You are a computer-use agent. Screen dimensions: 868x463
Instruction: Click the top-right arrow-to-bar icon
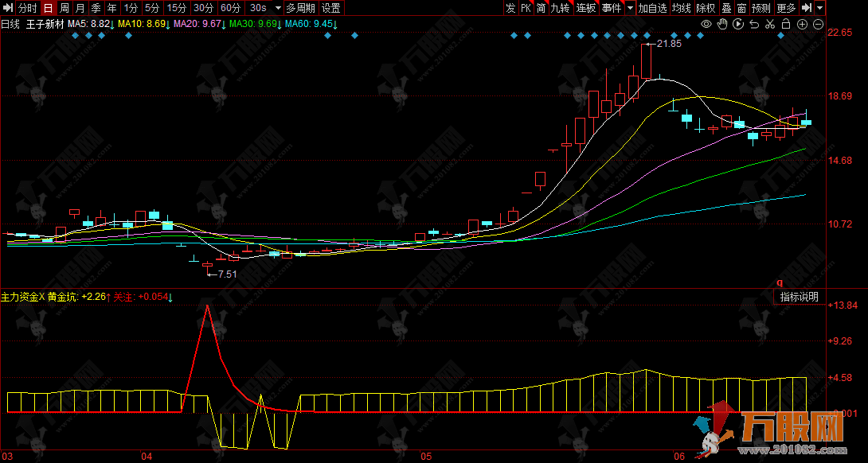coord(807,8)
